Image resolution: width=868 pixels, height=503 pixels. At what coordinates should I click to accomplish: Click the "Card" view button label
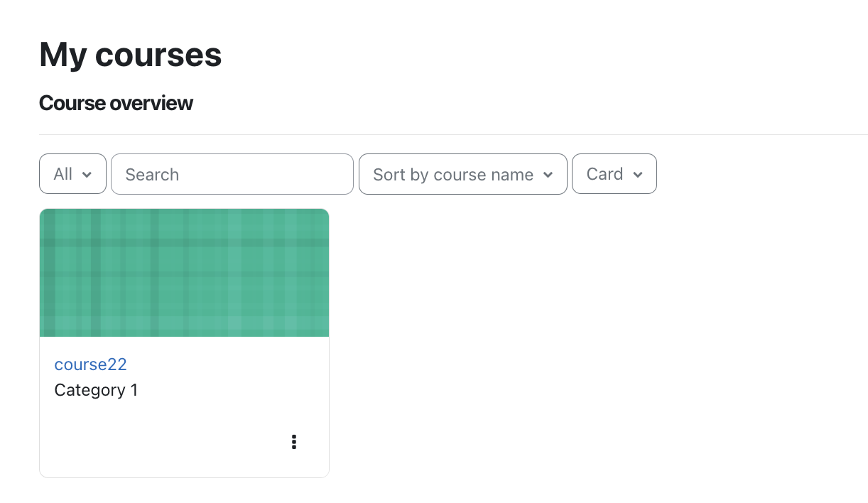(604, 174)
